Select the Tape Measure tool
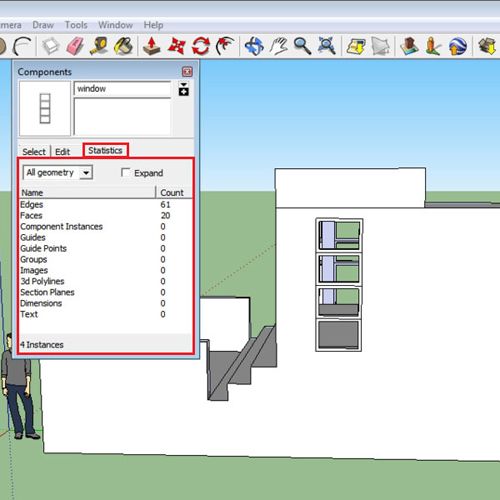 coord(99,46)
